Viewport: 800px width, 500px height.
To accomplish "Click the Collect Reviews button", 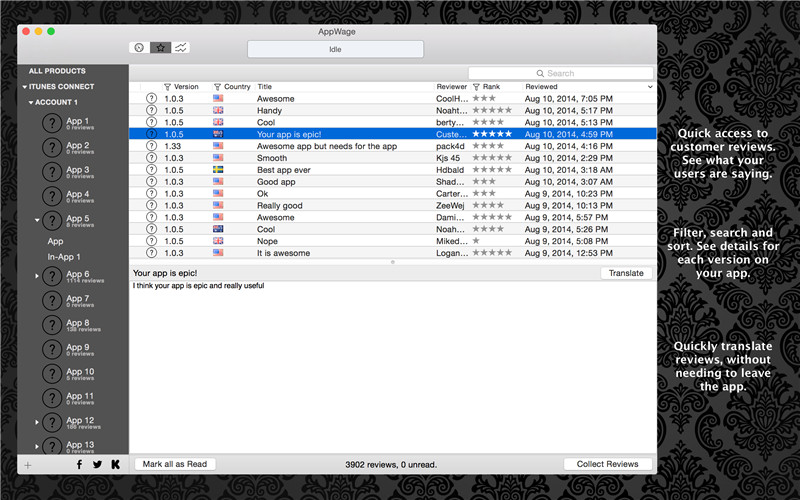I will click(608, 464).
